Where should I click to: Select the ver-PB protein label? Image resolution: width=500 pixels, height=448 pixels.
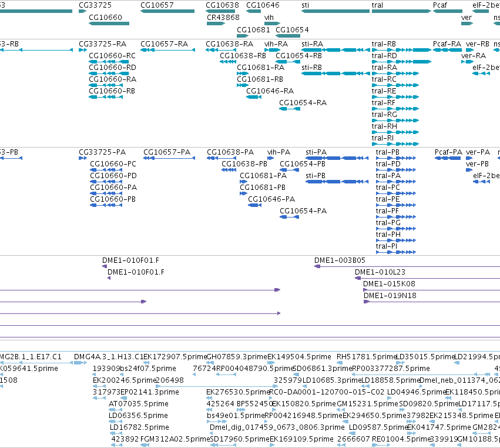[x=477, y=163]
